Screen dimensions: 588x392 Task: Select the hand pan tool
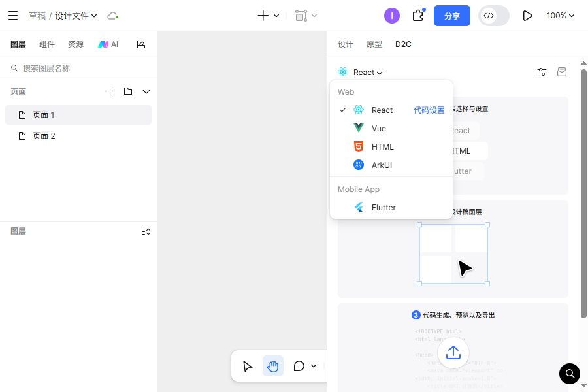click(x=272, y=366)
